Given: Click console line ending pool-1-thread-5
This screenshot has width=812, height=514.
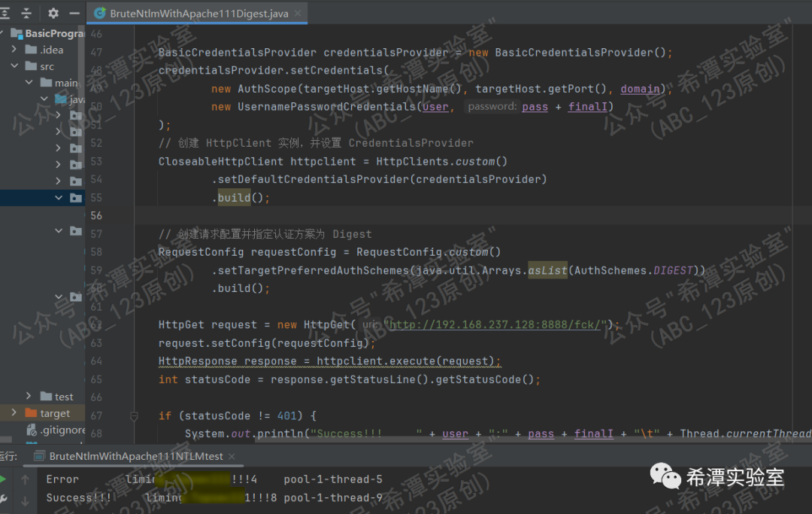Looking at the screenshot, I should point(214,479).
